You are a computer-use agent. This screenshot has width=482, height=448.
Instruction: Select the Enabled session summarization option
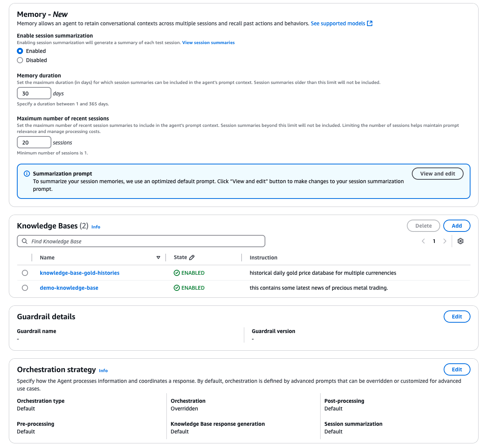20,51
